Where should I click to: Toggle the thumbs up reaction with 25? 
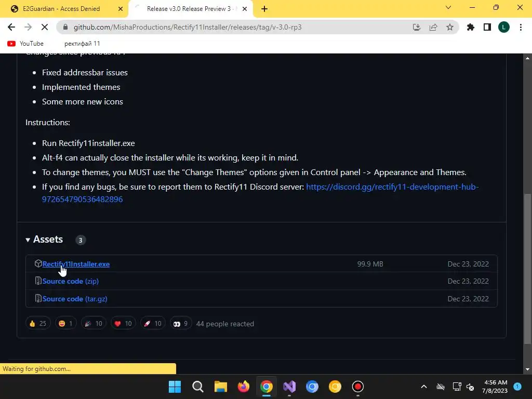point(38,323)
